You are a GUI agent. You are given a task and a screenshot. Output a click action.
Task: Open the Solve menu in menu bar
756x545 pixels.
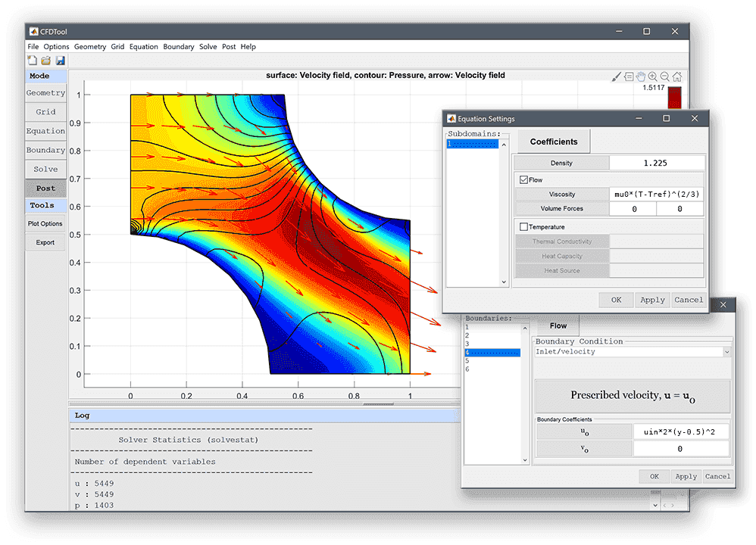[208, 47]
